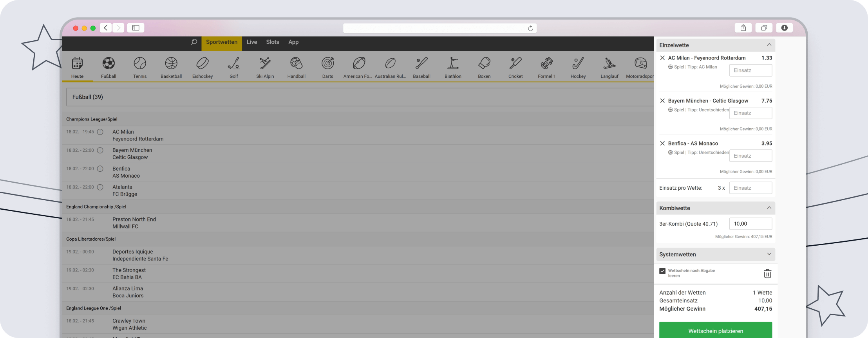The image size is (868, 338).
Task: Show info for Bayern München match
Action: (x=100, y=150)
